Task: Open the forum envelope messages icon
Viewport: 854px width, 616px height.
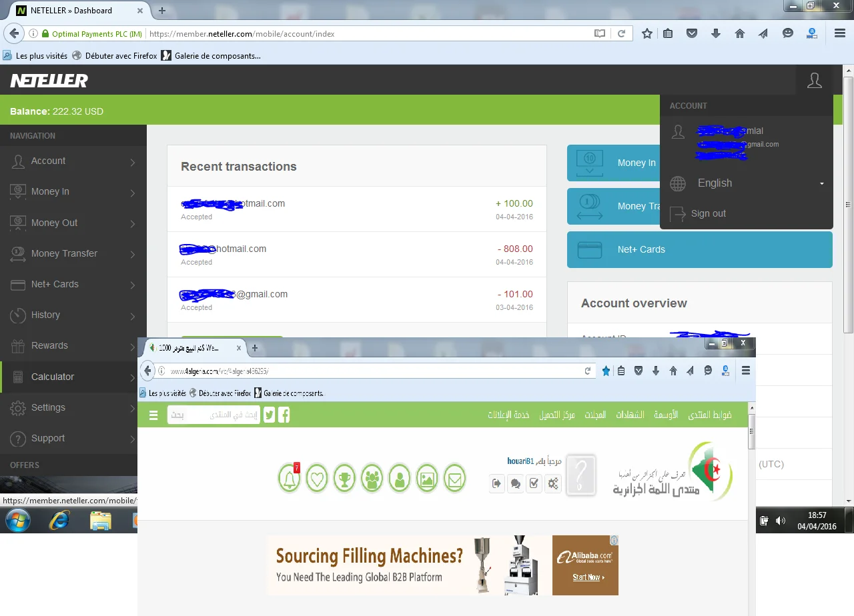Action: pyautogui.click(x=454, y=478)
